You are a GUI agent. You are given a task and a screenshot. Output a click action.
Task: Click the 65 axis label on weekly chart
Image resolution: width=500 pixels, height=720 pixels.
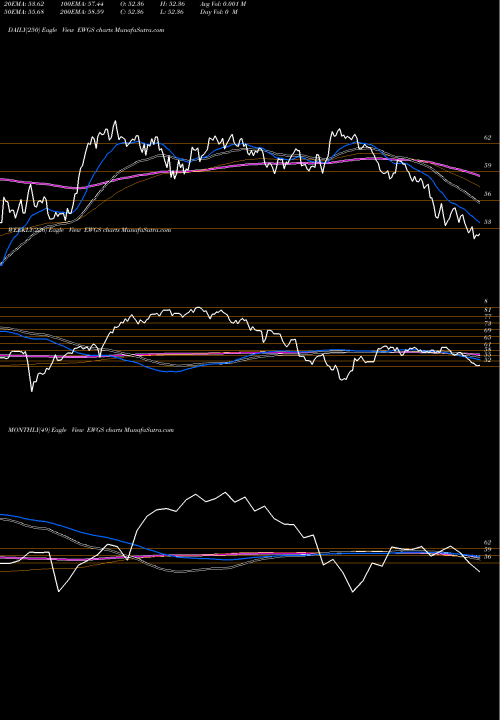(x=488, y=337)
